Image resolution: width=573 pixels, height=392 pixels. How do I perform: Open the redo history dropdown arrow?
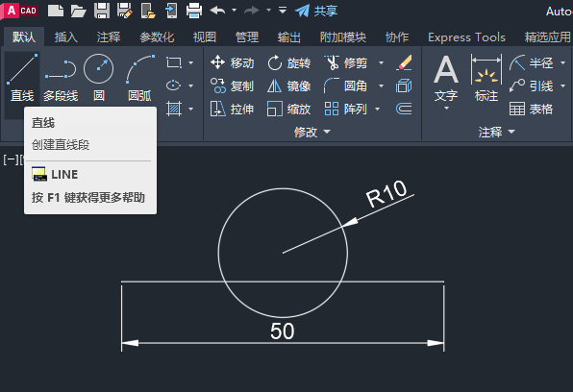click(x=268, y=11)
